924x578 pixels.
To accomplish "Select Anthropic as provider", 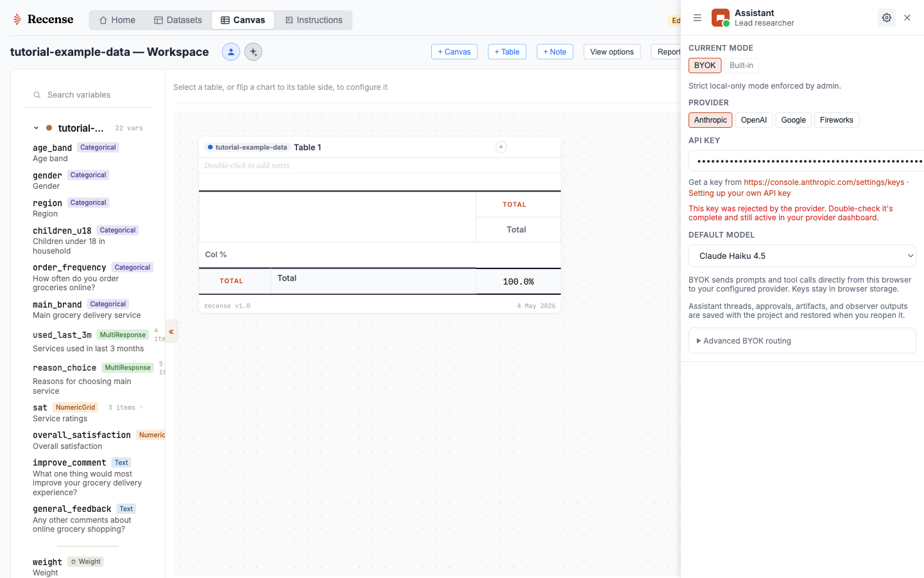I will (x=710, y=120).
